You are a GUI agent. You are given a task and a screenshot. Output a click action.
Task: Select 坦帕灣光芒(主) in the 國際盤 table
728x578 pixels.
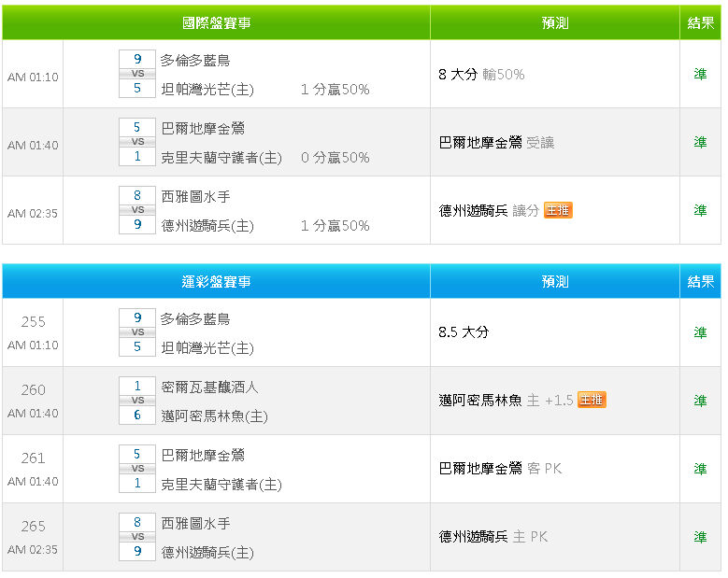click(207, 89)
